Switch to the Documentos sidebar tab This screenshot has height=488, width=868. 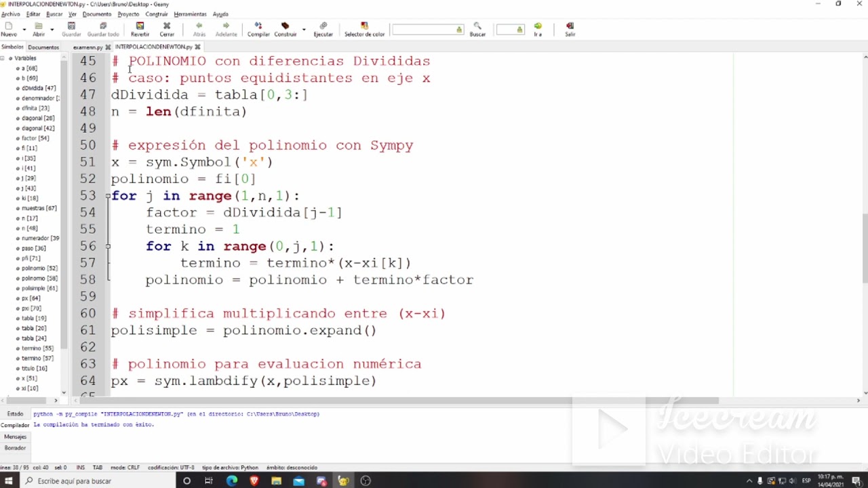(x=43, y=47)
